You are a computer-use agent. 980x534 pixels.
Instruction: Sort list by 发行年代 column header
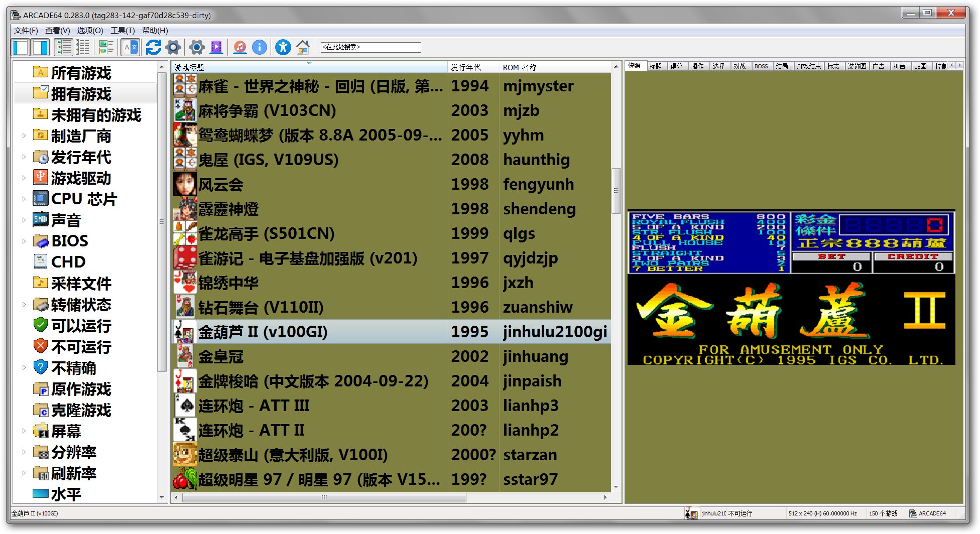tap(466, 67)
